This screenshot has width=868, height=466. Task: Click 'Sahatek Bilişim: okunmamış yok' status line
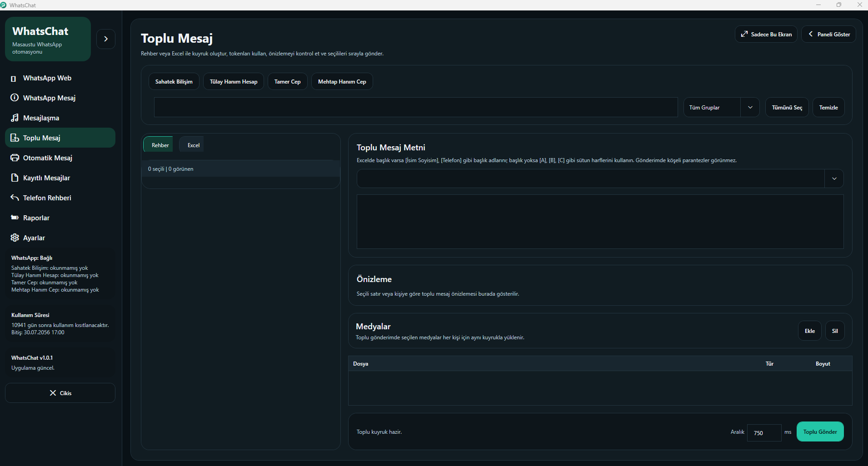point(50,268)
